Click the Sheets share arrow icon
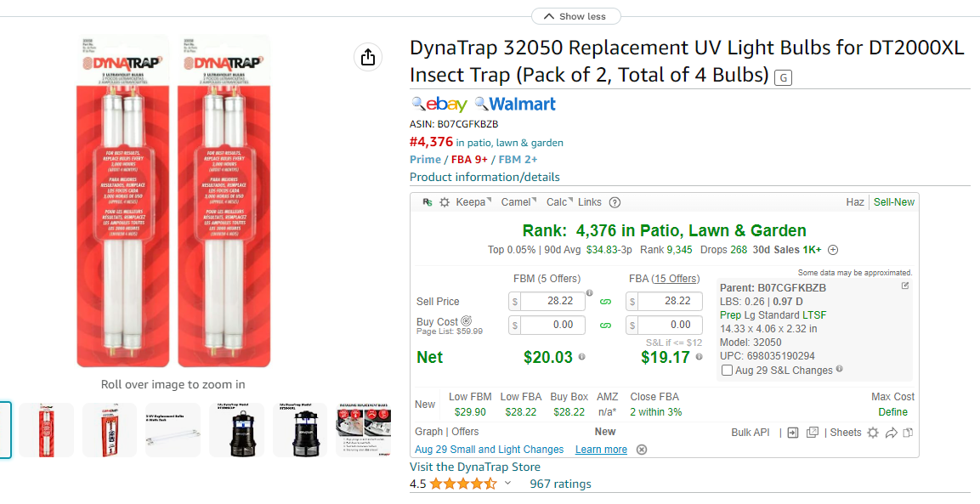This screenshot has width=980, height=504. coord(892,432)
